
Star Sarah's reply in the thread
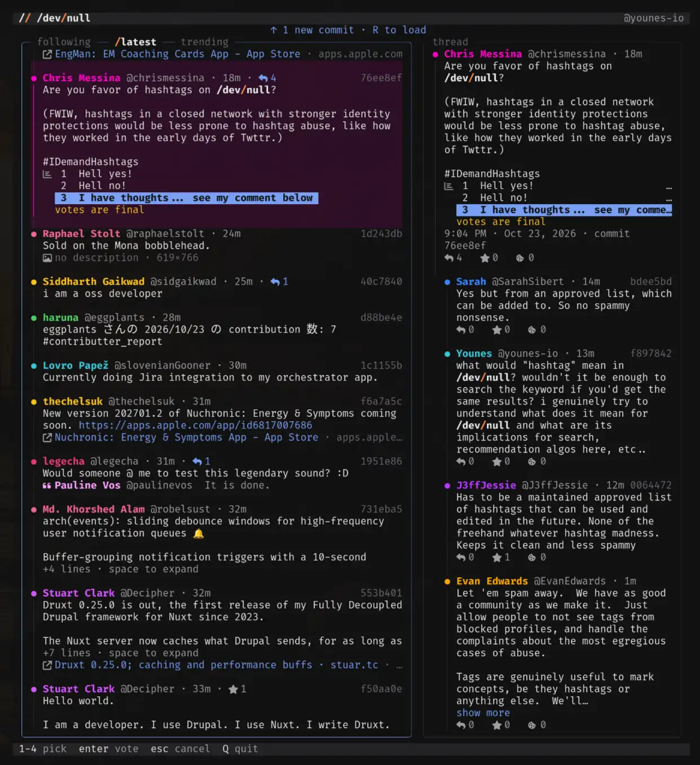pos(497,330)
